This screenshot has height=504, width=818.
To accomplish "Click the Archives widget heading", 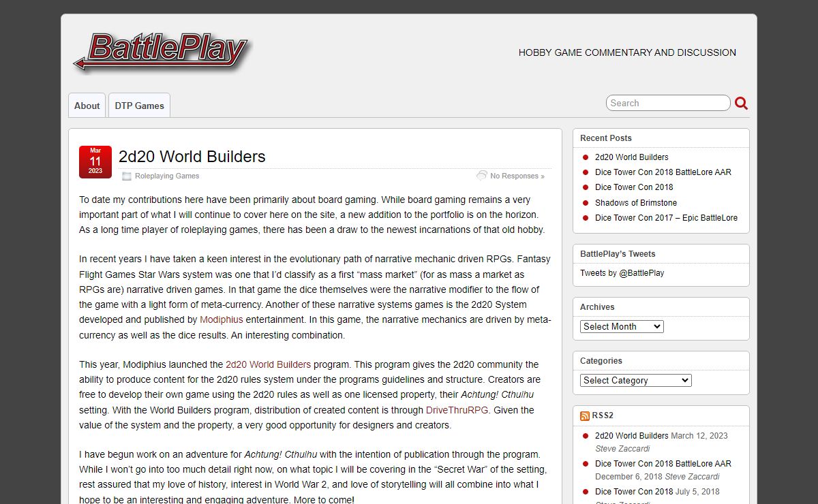I will tap(597, 306).
